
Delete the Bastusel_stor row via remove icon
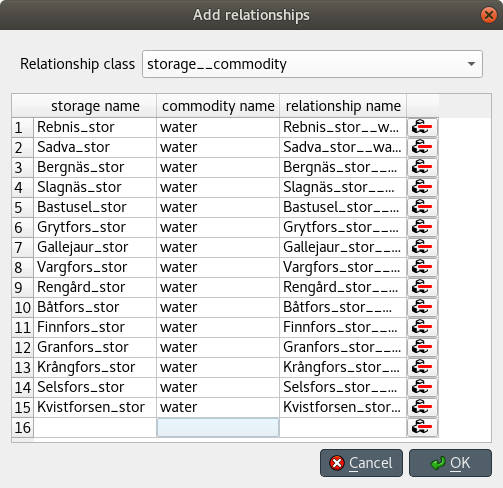point(422,207)
